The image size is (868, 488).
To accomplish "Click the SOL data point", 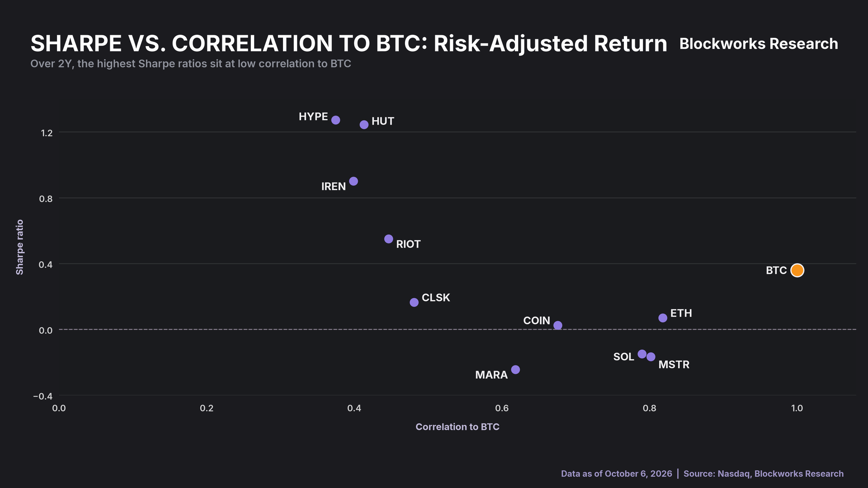I will [642, 354].
